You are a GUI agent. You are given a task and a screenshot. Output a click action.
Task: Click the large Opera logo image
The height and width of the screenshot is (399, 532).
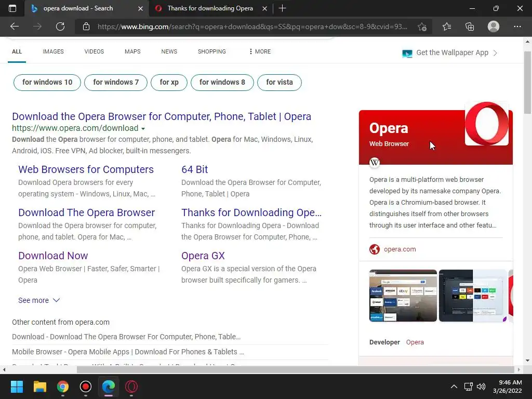point(486,124)
